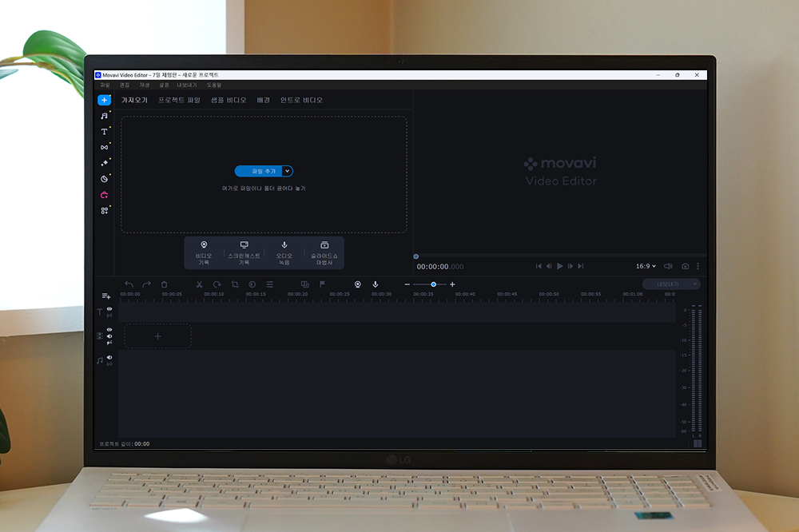Toggle link icon of the title track
This screenshot has height=532, width=799.
tap(109, 316)
